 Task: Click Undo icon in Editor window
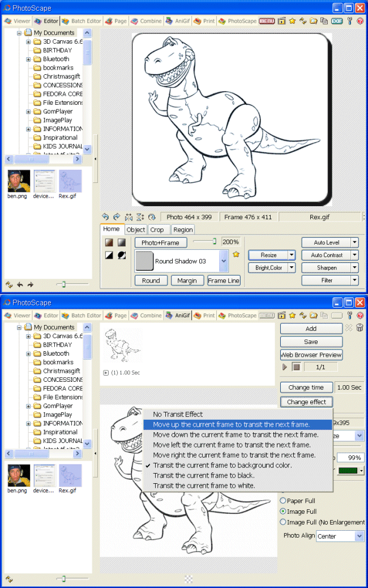click(105, 217)
